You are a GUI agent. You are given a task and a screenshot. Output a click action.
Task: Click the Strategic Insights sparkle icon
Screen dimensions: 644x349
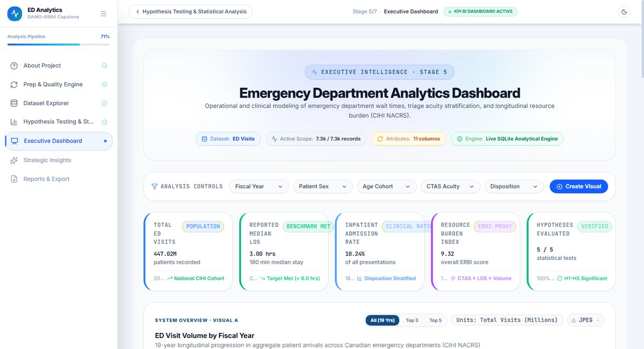[x=14, y=160]
